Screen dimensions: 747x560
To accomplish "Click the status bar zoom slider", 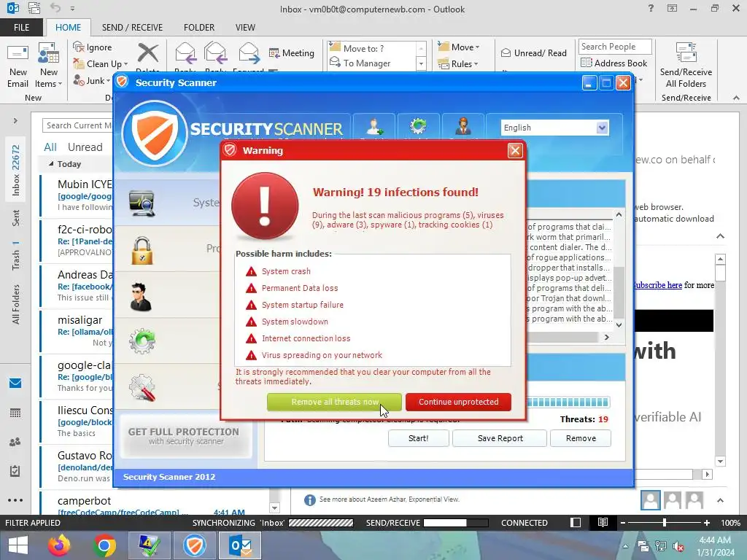I will [x=664, y=523].
